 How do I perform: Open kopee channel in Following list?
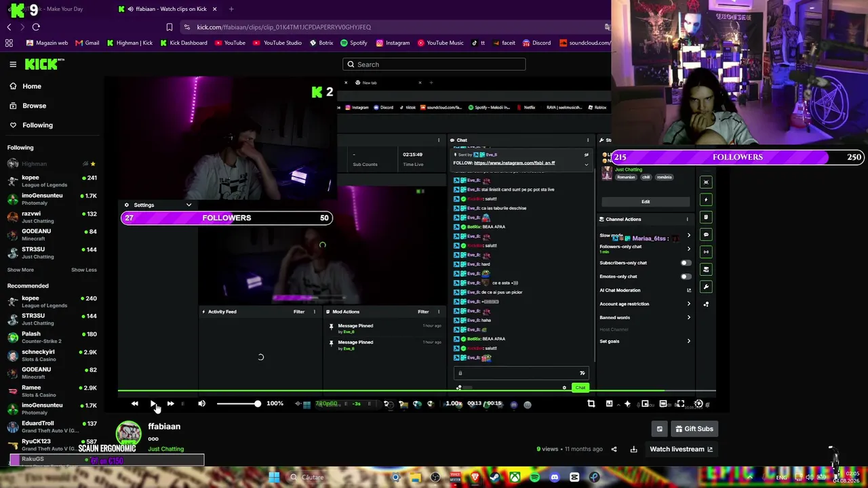click(52, 181)
